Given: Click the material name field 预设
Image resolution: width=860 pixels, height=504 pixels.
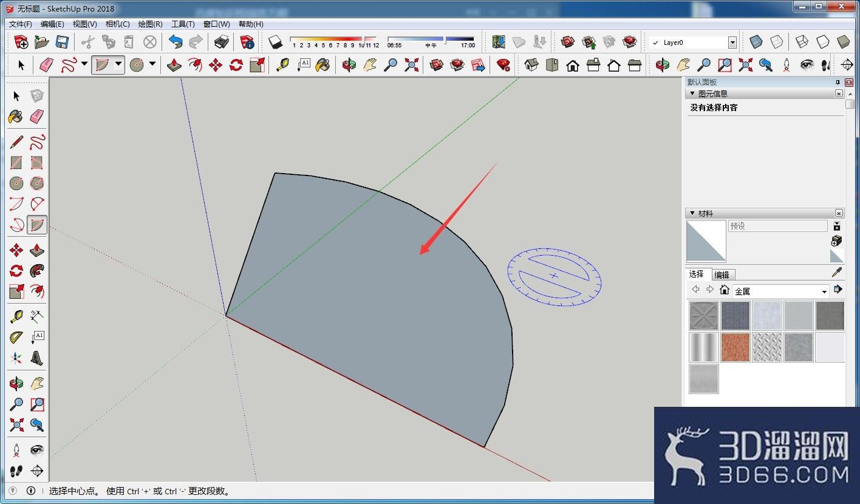Looking at the screenshot, I should tap(778, 226).
